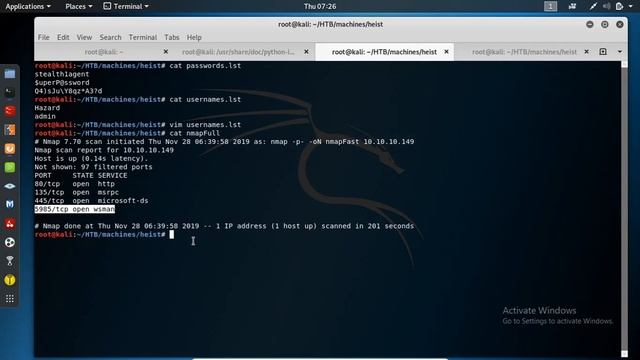640x360 pixels.
Task: Click the '445/tcp open microsoft-ds' line
Action: point(91,201)
